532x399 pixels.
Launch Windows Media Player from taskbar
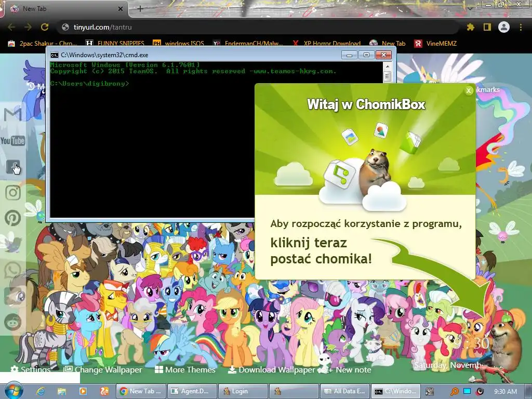tap(83, 391)
